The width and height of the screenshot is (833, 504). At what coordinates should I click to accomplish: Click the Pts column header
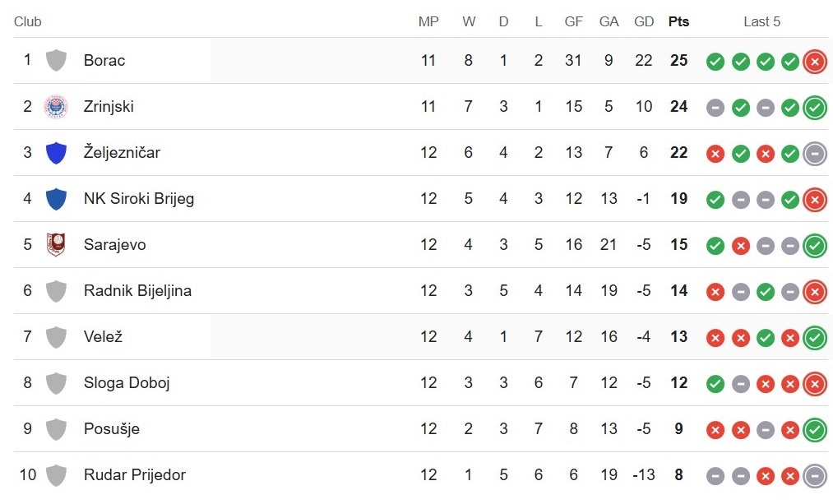678,21
